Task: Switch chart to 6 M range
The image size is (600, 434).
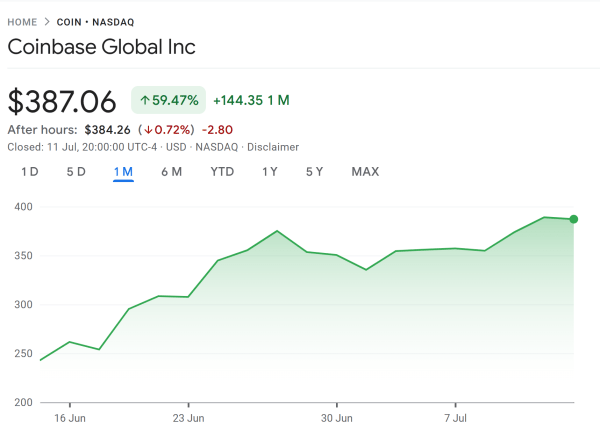Action: 171,172
